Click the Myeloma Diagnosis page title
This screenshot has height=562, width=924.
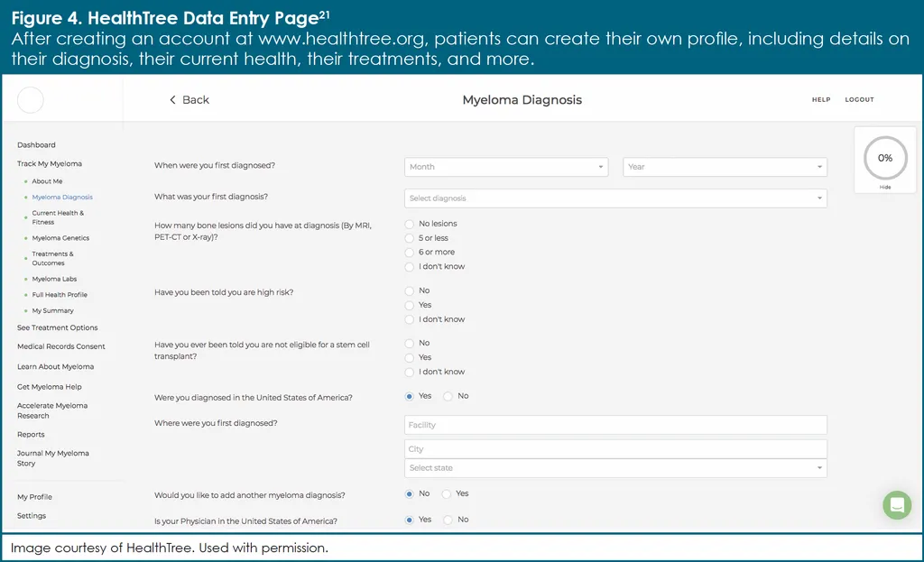click(522, 100)
